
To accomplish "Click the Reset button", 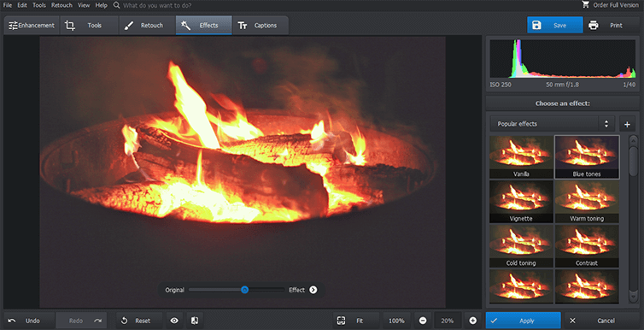I will click(x=139, y=321).
